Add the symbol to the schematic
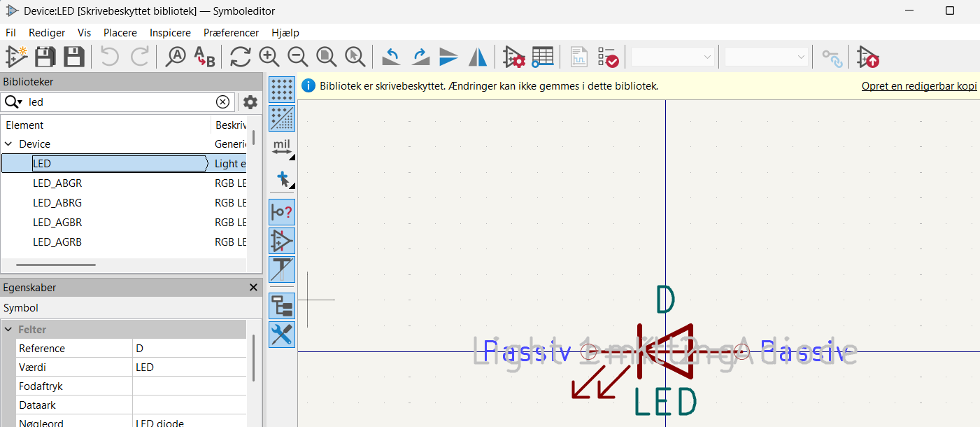Image resolution: width=980 pixels, height=427 pixels. 868,57
